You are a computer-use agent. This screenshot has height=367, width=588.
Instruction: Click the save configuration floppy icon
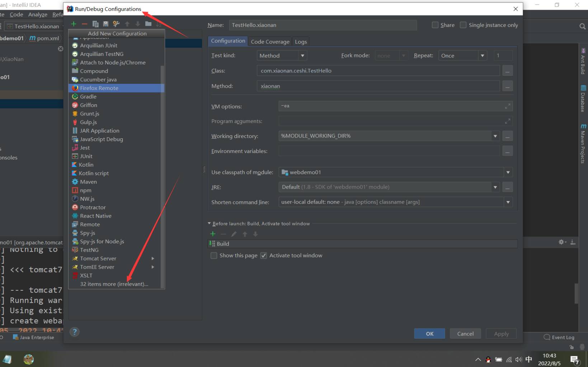tap(105, 24)
